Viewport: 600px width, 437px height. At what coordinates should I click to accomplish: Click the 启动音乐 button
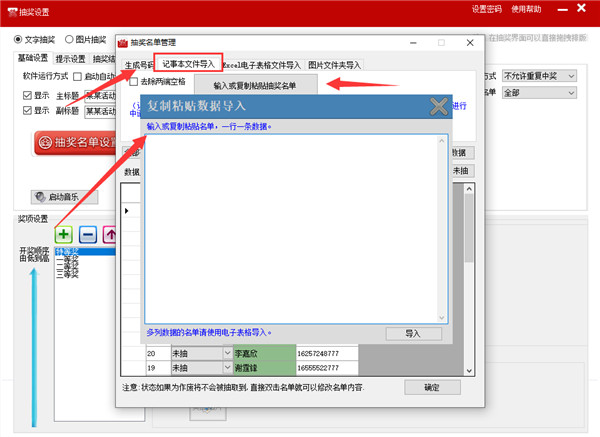coord(64,197)
